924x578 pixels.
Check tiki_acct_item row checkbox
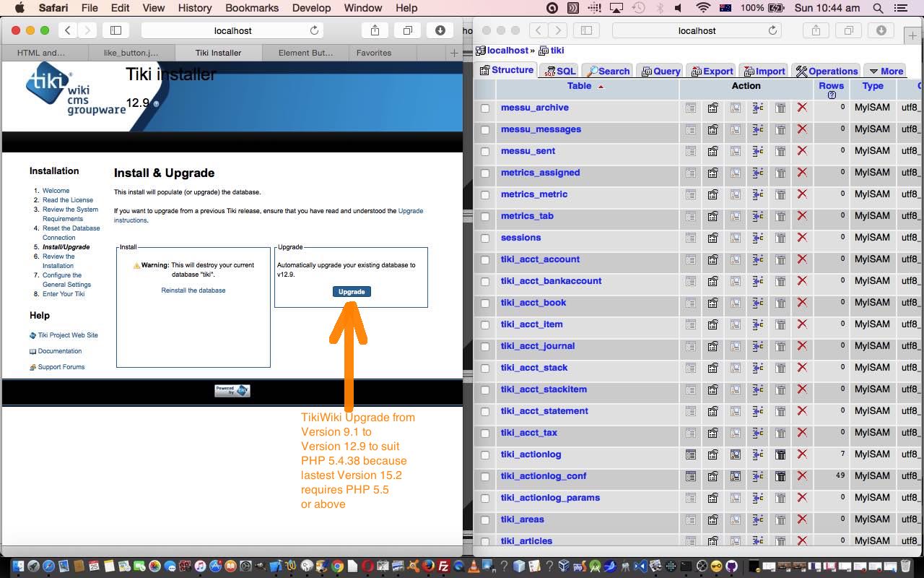(x=485, y=325)
